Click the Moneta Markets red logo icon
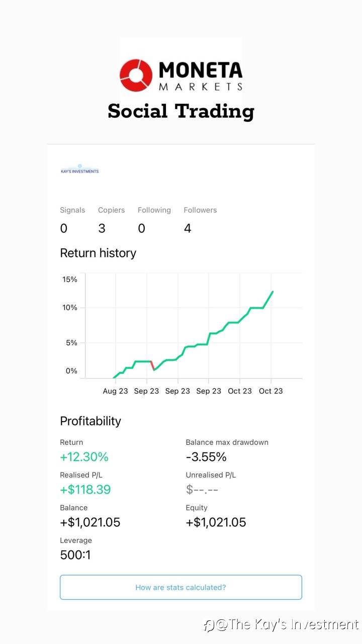Viewport: 362px width, 644px height. [x=136, y=76]
